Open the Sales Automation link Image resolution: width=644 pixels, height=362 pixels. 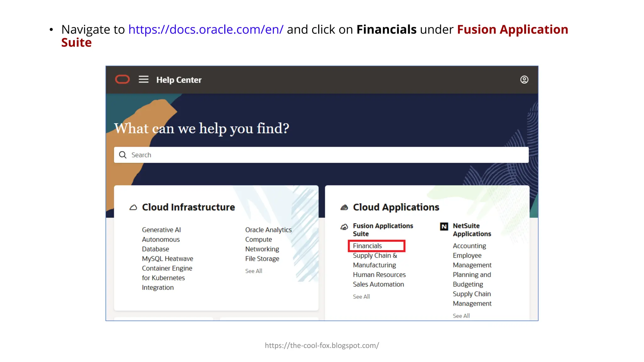coord(378,284)
